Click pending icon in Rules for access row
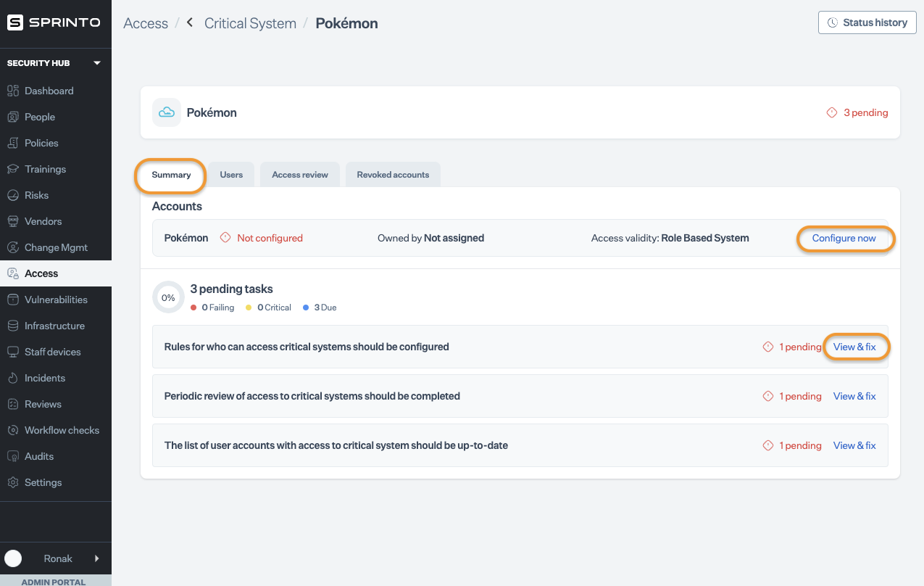 tap(768, 347)
